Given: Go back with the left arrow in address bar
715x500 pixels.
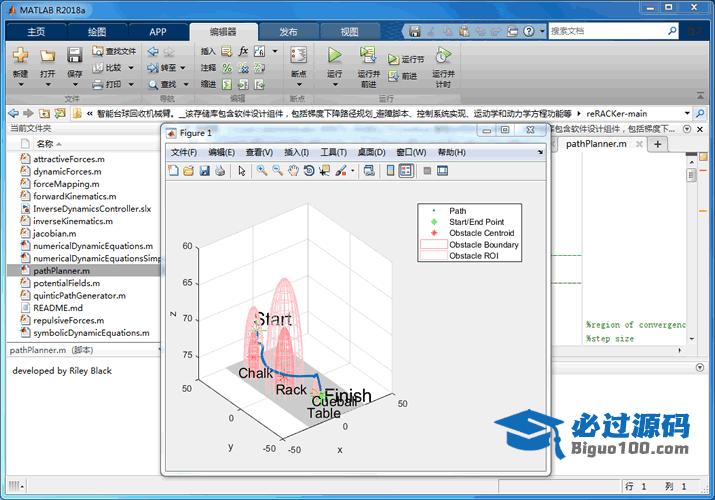Looking at the screenshot, I should (13, 113).
